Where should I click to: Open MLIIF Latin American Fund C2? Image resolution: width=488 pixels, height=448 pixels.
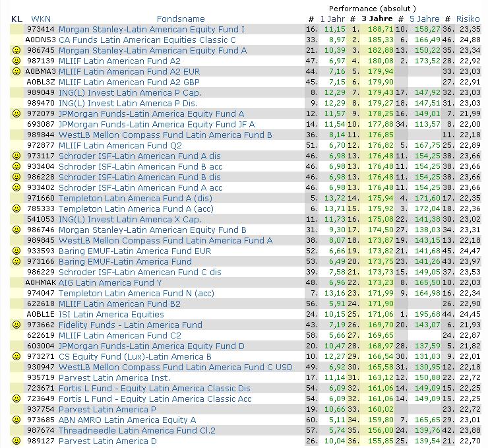tap(120, 336)
